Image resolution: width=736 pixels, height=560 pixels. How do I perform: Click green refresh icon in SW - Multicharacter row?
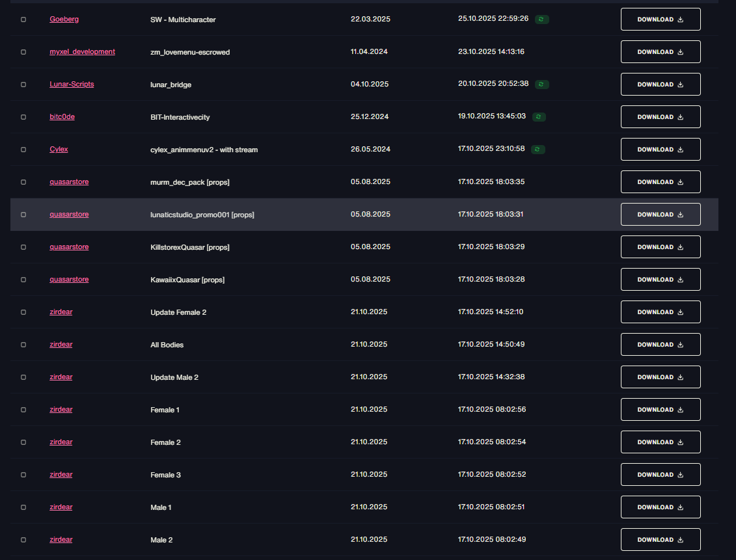pyautogui.click(x=541, y=20)
